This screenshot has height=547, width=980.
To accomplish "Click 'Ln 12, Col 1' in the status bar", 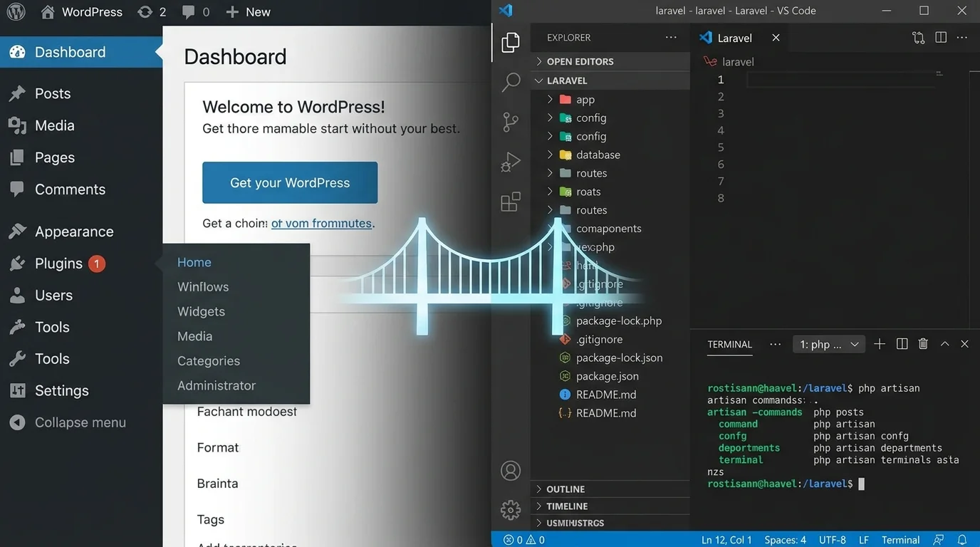I will point(726,540).
